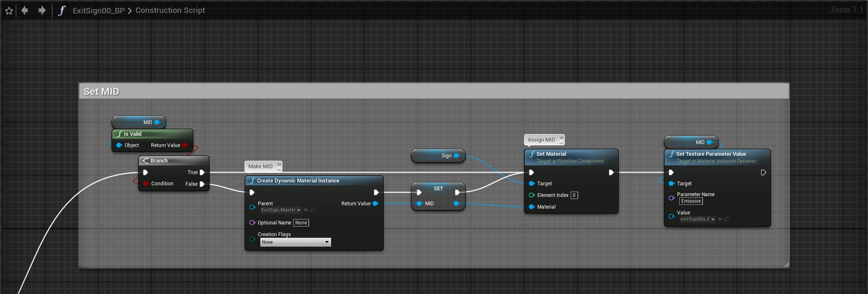
Task: Click the Creation Flags pin
Action: point(252,239)
